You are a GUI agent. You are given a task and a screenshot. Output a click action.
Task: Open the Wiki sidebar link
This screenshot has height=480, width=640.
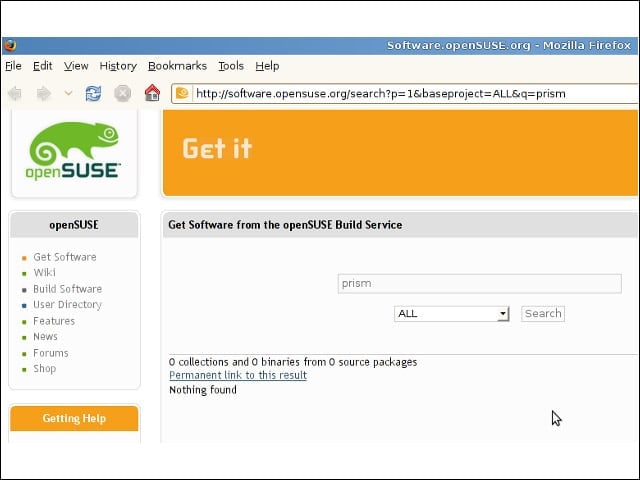coord(44,273)
